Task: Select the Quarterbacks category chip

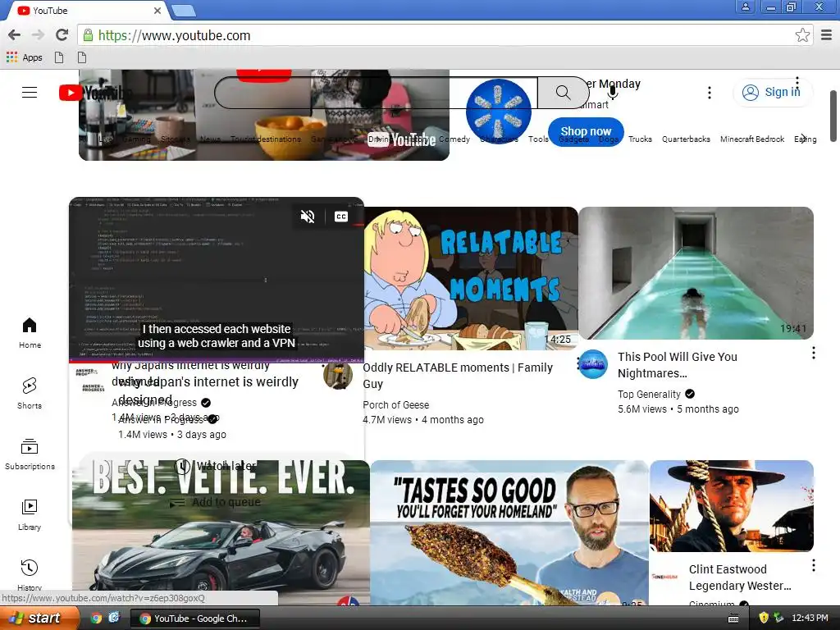Action: pos(686,139)
